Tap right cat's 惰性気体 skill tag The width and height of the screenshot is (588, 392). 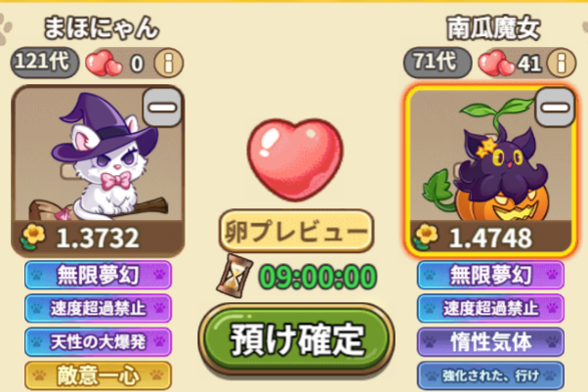tap(491, 342)
